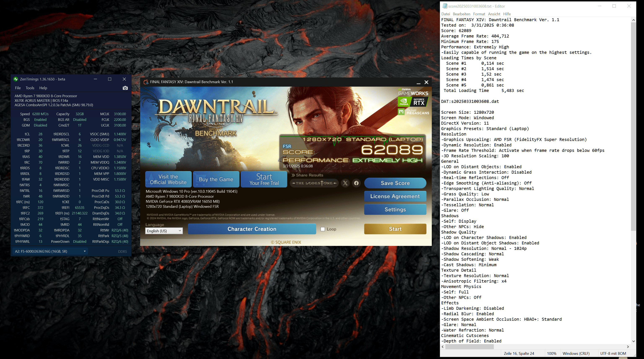Open Hilfe menu in Editor
Image resolution: width=644 pixels, height=359 pixels.
click(x=507, y=14)
